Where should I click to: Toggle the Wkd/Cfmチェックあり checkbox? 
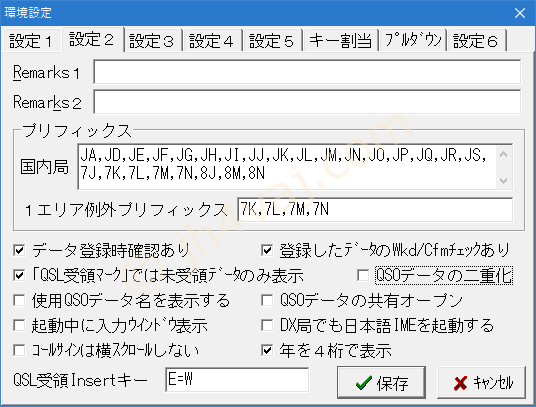tap(267, 250)
